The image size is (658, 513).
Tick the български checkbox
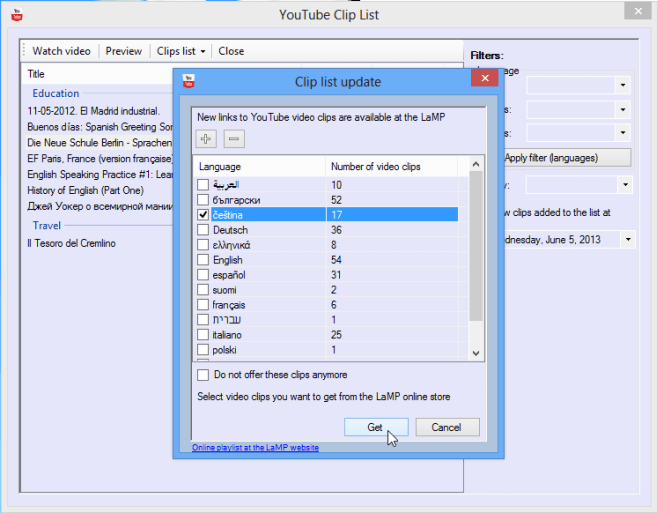203,200
